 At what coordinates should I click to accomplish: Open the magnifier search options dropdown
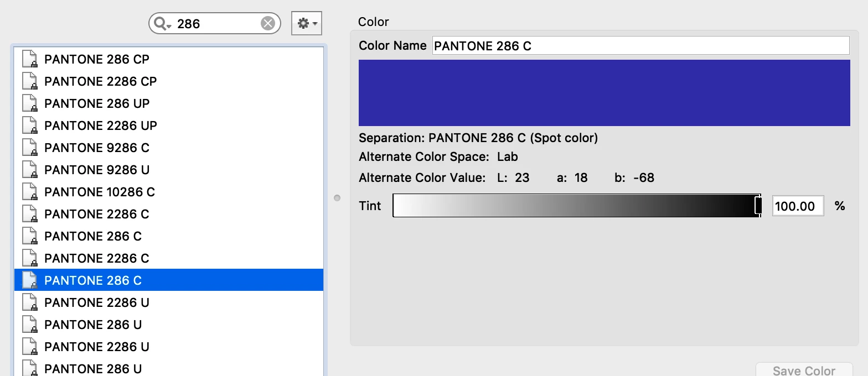tap(162, 23)
